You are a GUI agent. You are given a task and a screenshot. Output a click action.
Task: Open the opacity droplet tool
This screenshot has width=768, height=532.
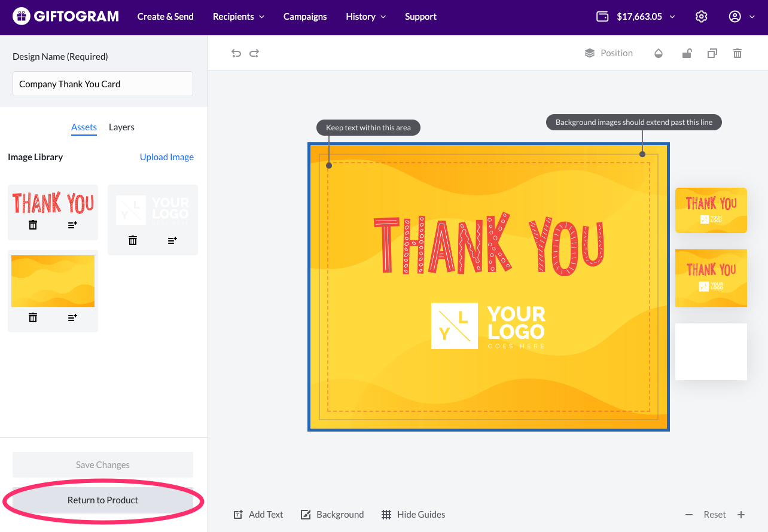(659, 53)
